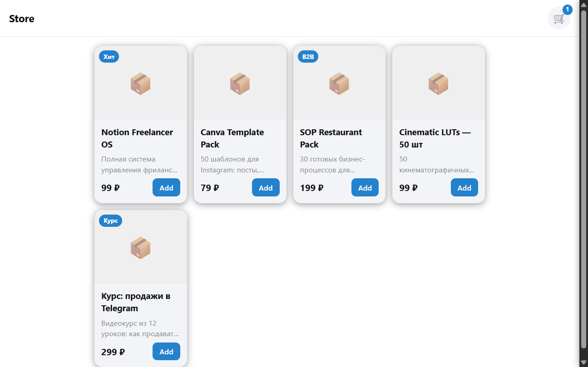The width and height of the screenshot is (588, 367).
Task: Click the Canva Template Pack box image
Action: (x=240, y=83)
